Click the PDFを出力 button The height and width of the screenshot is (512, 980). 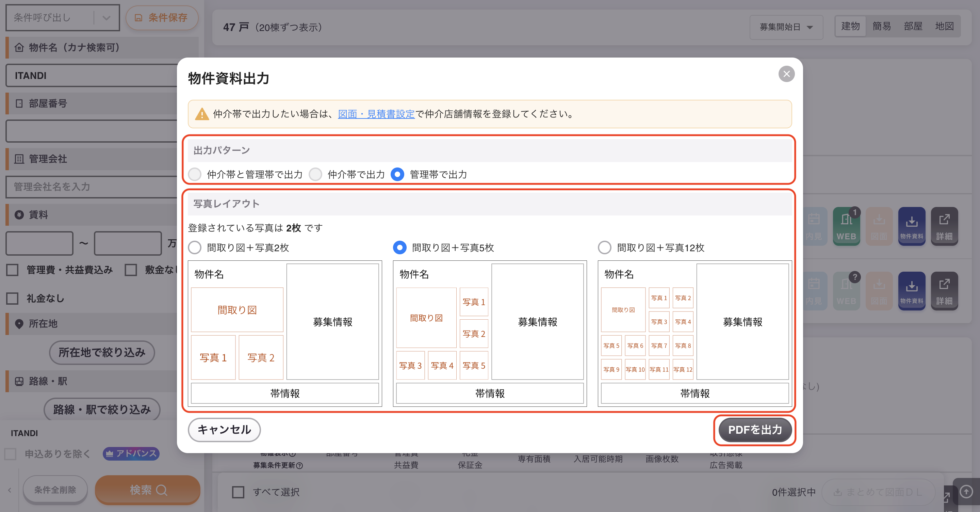coord(755,430)
